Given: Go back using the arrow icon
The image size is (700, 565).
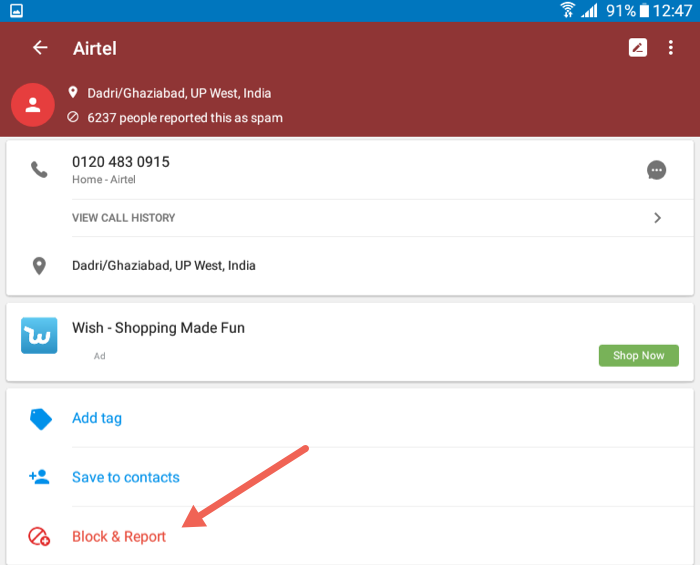Looking at the screenshot, I should (40, 47).
